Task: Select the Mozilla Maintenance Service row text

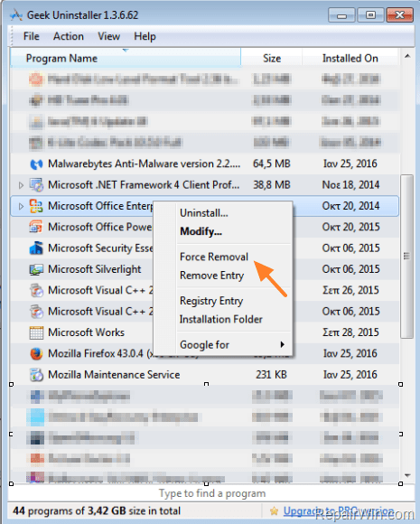Action: [114, 375]
